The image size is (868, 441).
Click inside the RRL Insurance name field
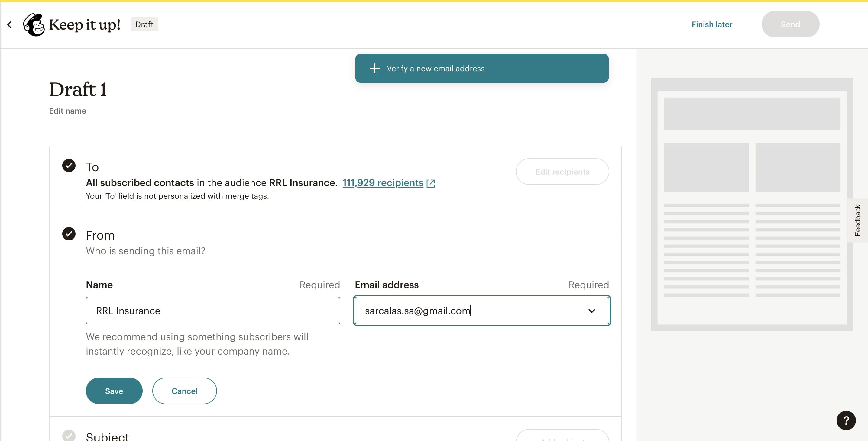[213, 311]
